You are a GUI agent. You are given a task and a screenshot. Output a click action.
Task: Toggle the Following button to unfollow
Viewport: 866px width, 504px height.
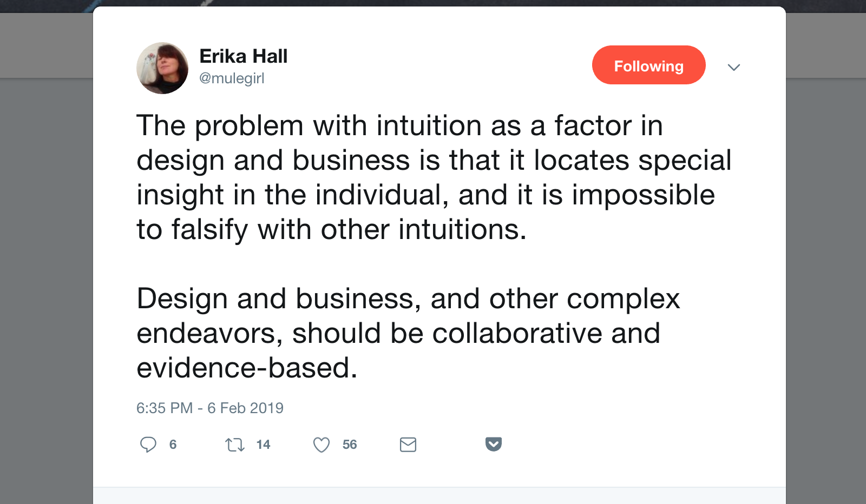click(648, 65)
